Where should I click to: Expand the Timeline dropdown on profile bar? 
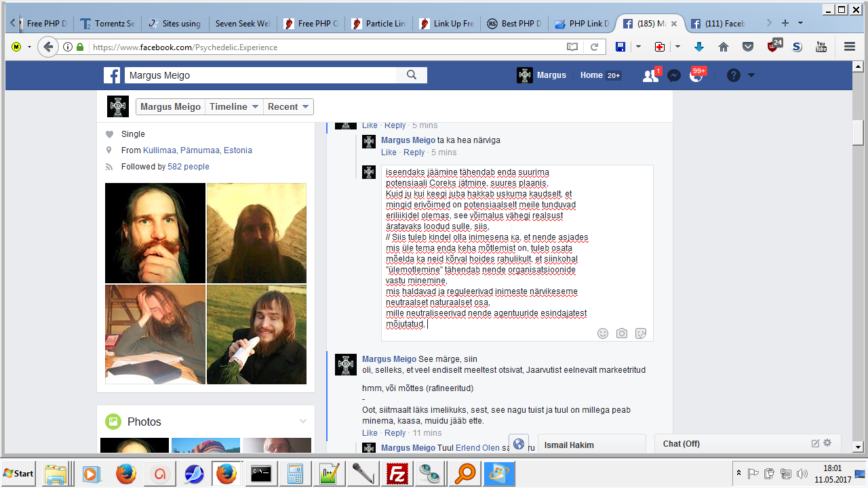click(x=234, y=106)
